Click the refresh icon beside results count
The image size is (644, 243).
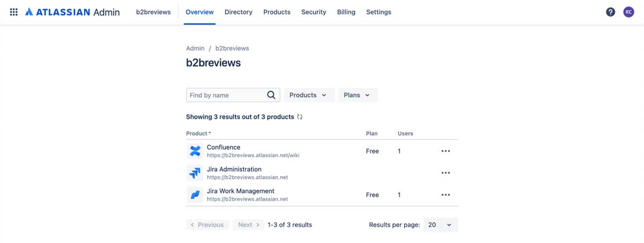tap(299, 116)
